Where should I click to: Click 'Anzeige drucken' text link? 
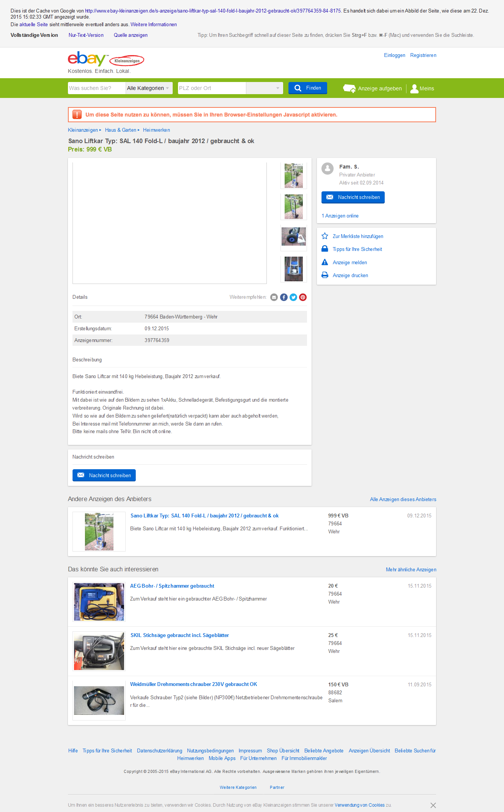click(x=350, y=276)
